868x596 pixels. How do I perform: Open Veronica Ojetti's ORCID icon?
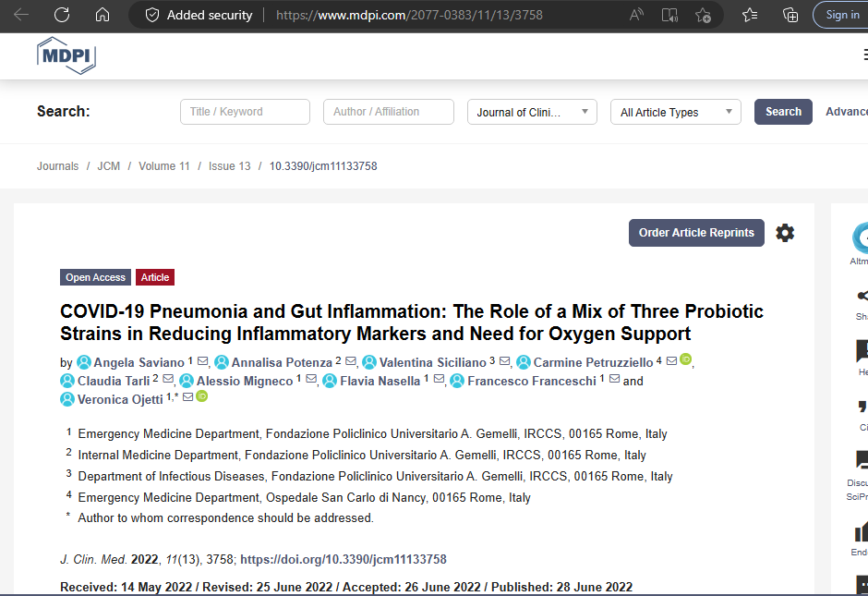202,396
